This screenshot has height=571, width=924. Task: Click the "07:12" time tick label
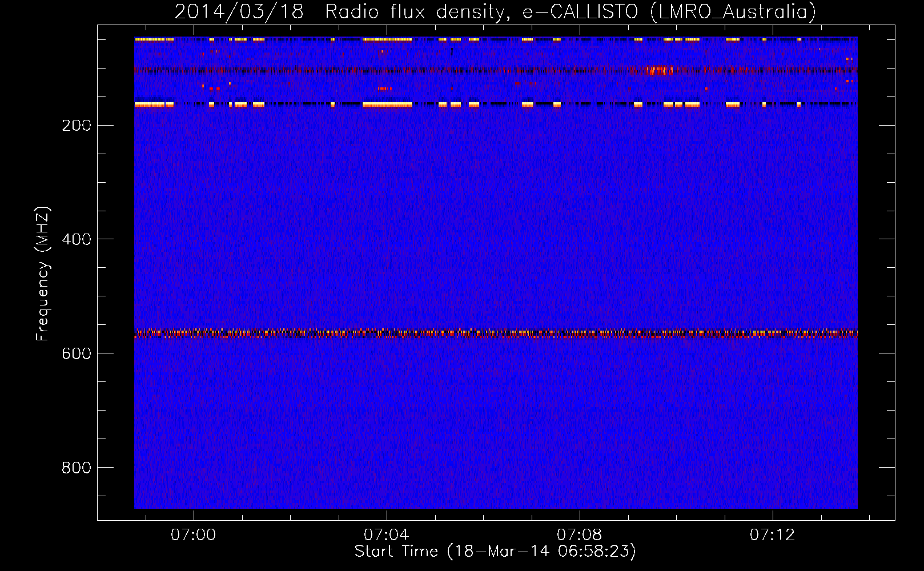click(x=773, y=534)
